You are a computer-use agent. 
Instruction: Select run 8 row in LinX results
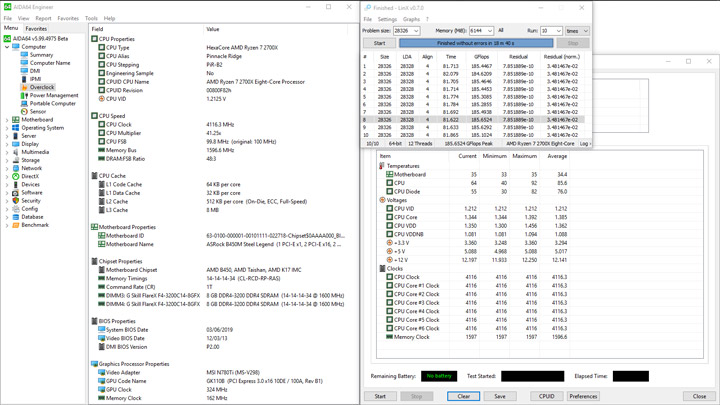[473, 119]
